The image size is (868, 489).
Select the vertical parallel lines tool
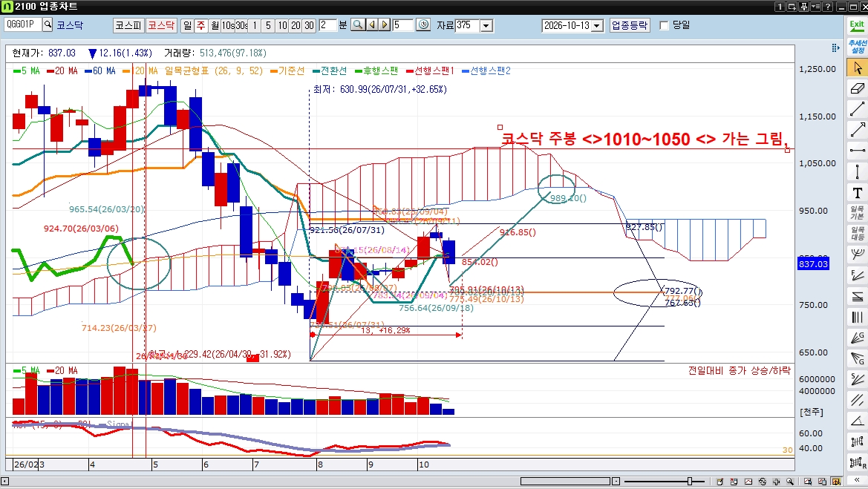(x=858, y=317)
